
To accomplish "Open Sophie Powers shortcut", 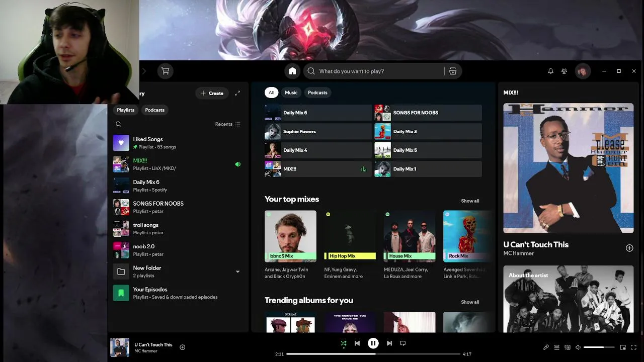I will (x=318, y=131).
